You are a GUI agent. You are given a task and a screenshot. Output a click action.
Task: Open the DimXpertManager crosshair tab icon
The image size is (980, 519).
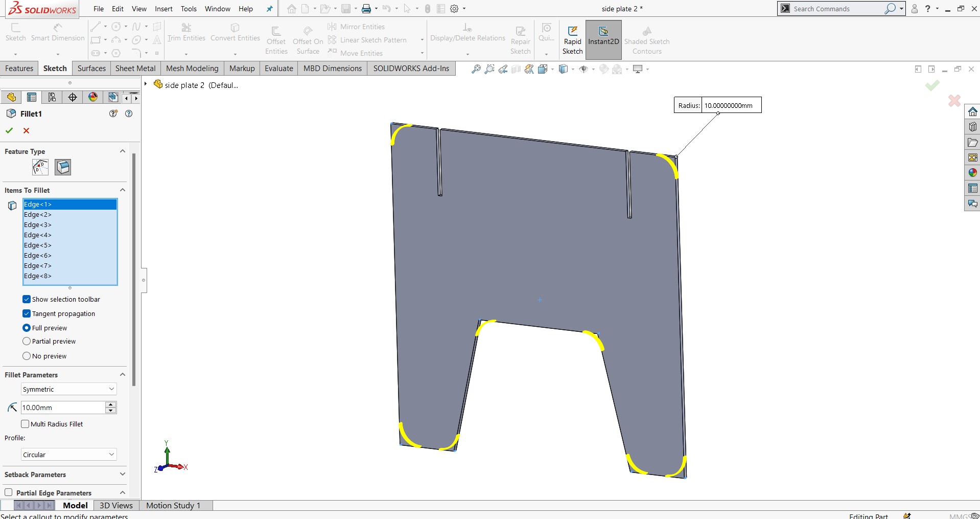(x=73, y=97)
